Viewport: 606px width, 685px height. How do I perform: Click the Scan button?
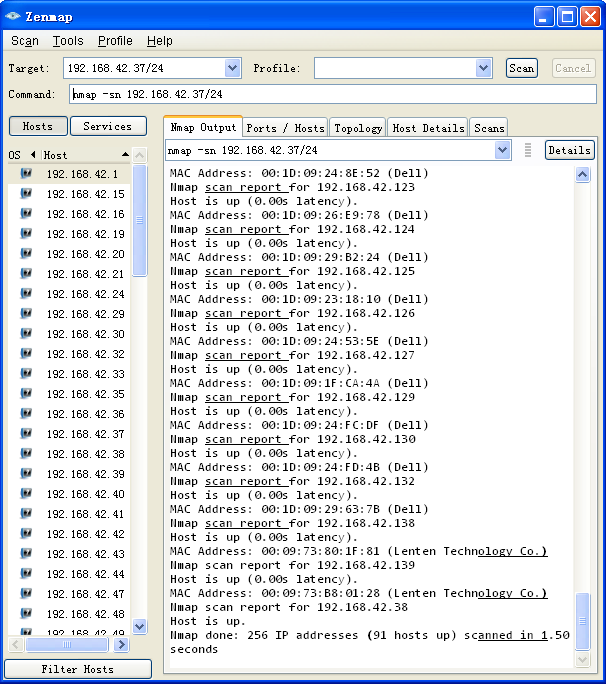(x=522, y=68)
